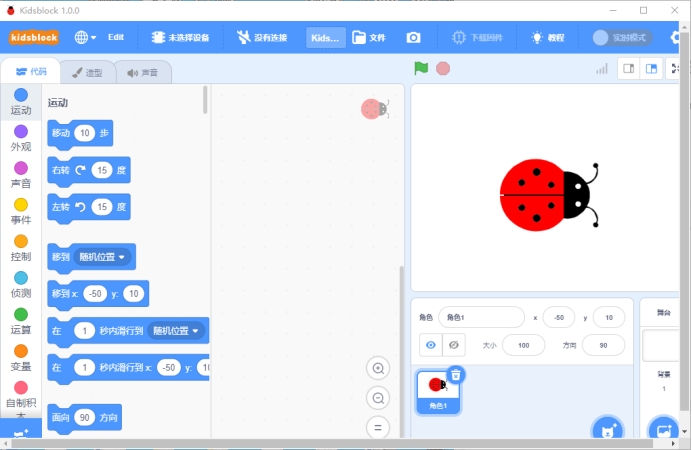Click the 移动 10 步 block

coord(80,133)
